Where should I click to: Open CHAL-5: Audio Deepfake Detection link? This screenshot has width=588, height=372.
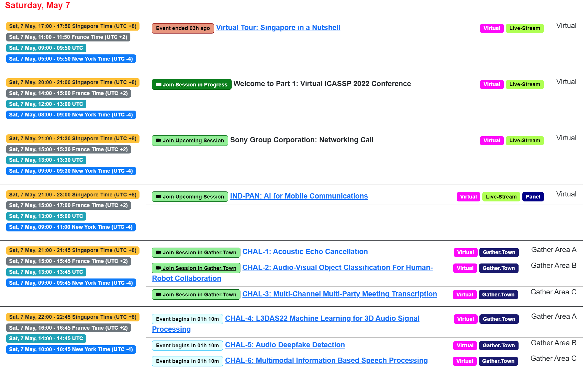pyautogui.click(x=285, y=345)
